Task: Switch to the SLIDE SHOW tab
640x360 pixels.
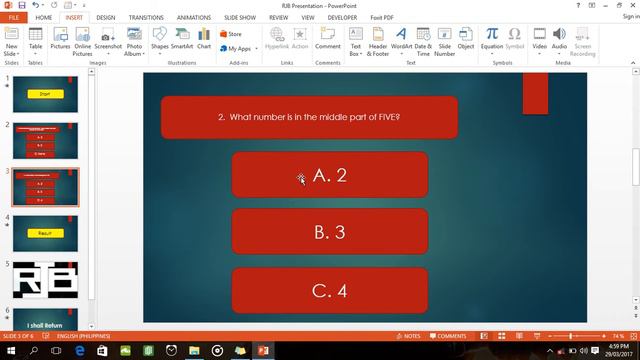Action: (x=240, y=18)
